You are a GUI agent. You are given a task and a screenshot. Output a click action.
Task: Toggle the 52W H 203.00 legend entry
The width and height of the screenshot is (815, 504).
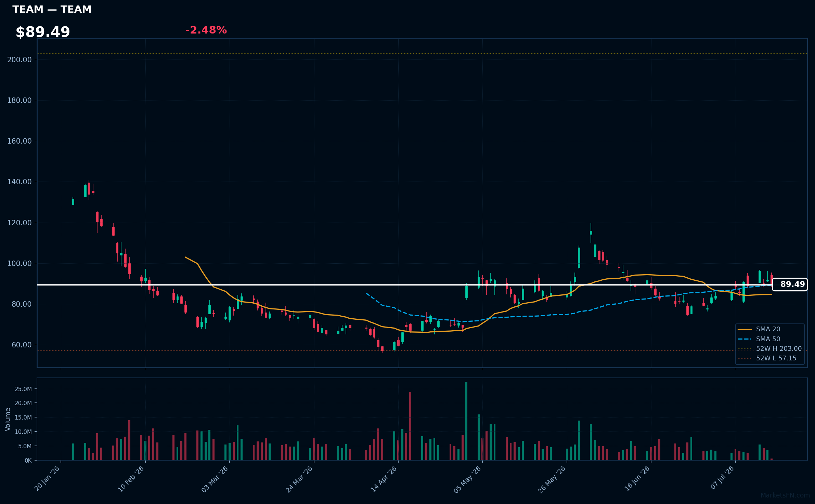[x=769, y=349]
